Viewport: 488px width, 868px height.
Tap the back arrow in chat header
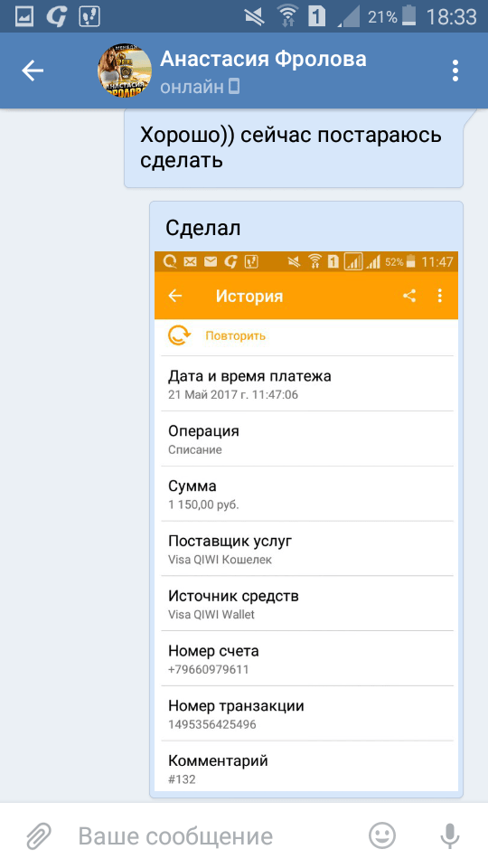pyautogui.click(x=33, y=71)
